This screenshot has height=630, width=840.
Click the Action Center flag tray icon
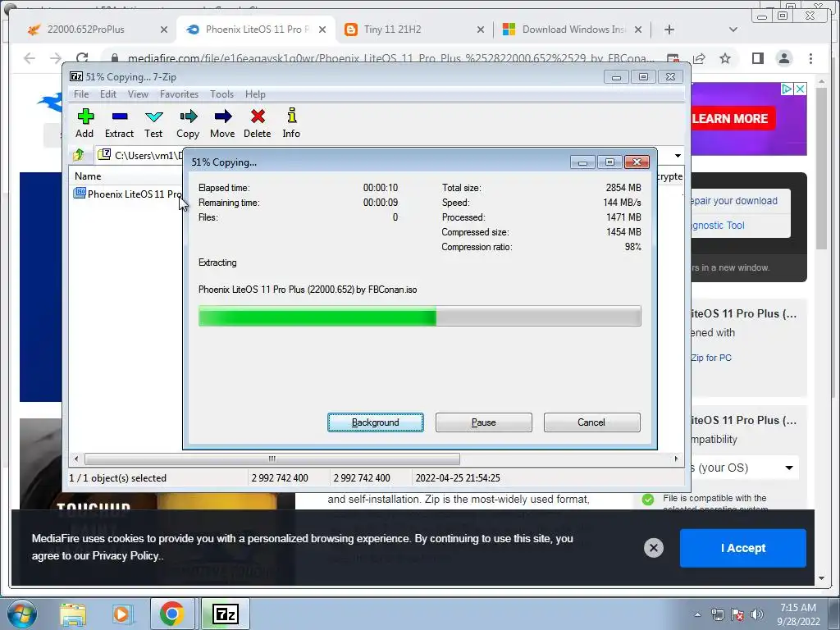coord(737,614)
